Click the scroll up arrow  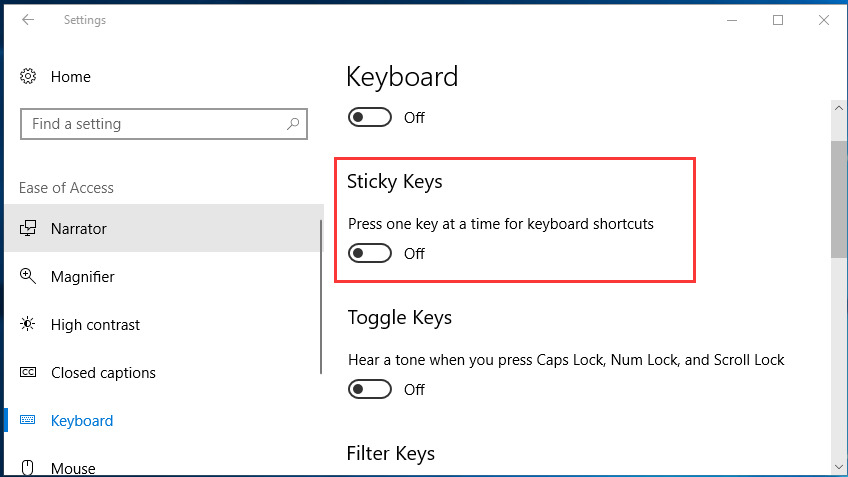point(839,108)
